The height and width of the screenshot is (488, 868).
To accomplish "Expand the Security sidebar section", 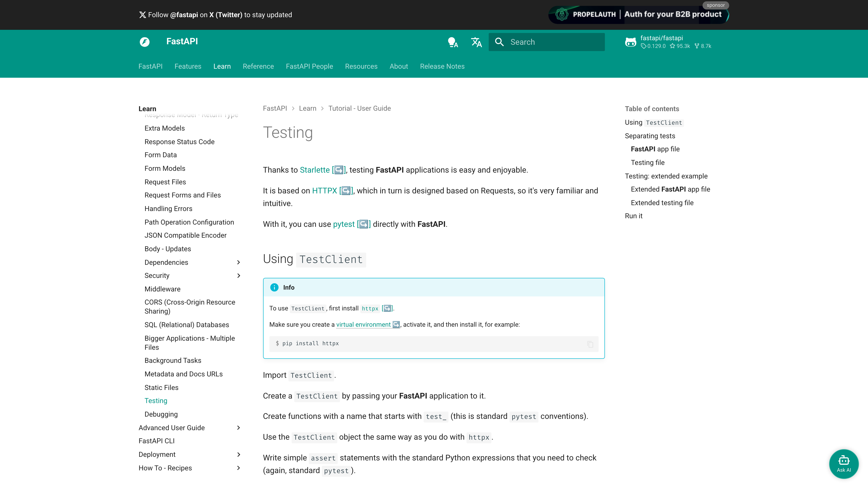I will click(238, 275).
